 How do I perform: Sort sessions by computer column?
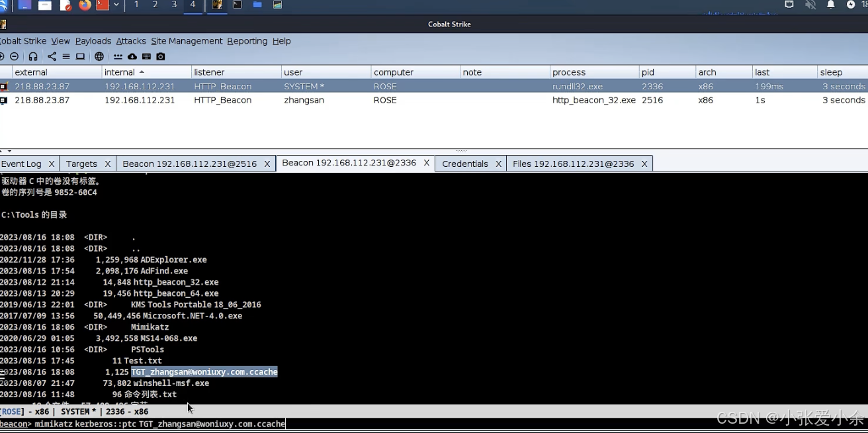(415, 72)
